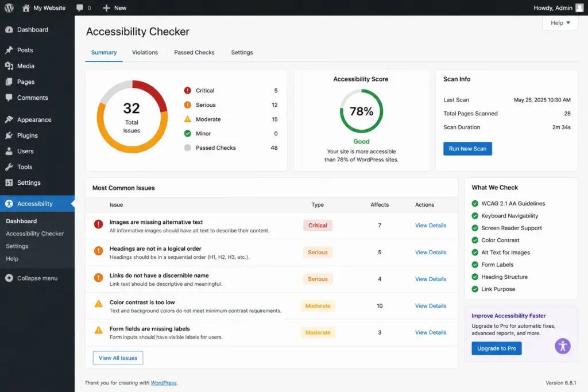Open View Details for color contrast issue

431,306
